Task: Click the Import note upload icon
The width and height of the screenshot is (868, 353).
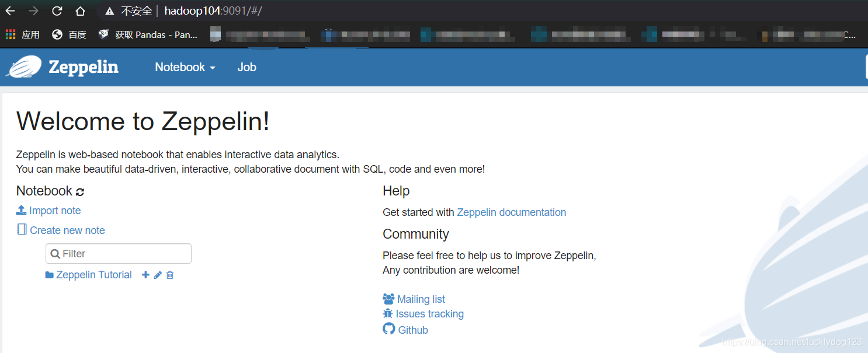Action: pyautogui.click(x=22, y=210)
